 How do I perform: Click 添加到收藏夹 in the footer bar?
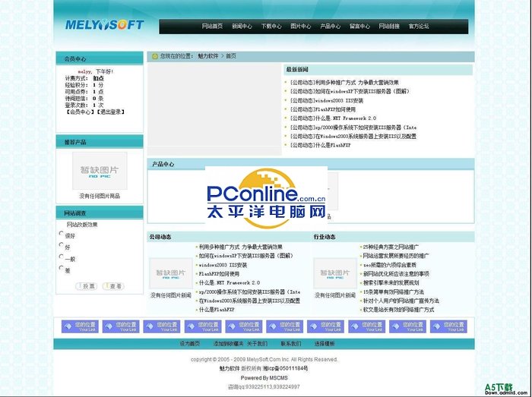228,343
